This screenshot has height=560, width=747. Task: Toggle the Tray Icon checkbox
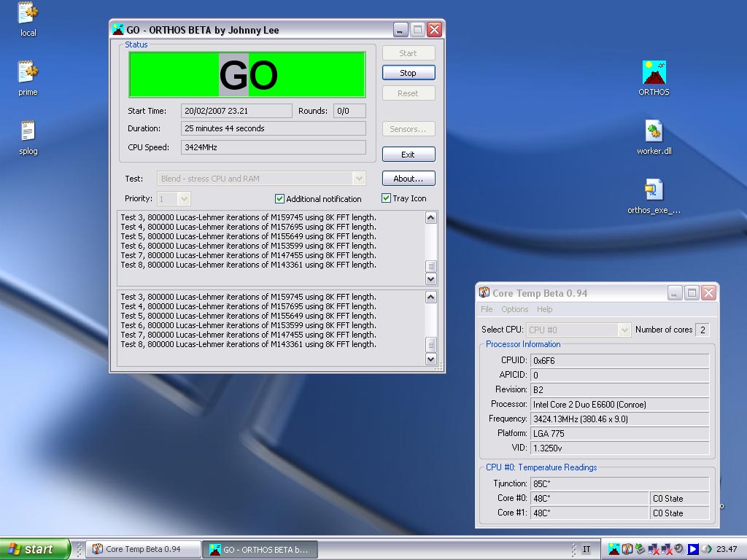click(387, 198)
